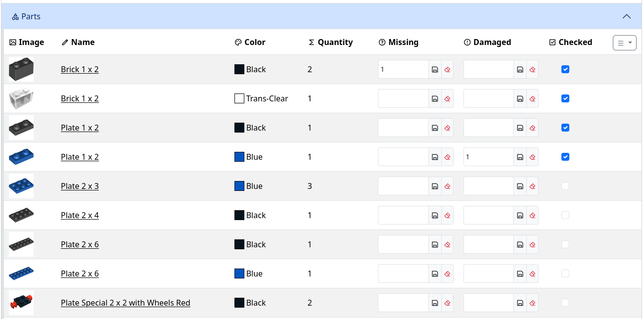Open the Plate 2 x 4 part link
The image size is (644, 319).
coord(80,216)
